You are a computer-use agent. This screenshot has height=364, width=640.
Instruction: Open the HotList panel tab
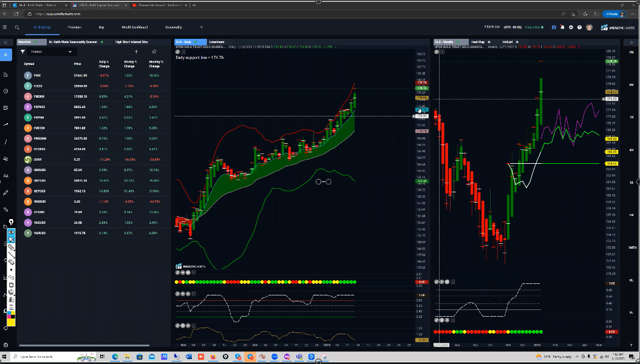tap(508, 42)
